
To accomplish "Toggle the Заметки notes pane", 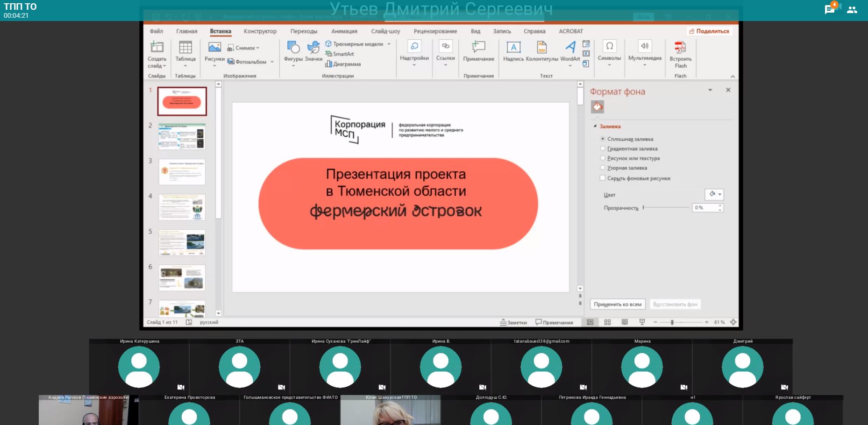I will 513,322.
